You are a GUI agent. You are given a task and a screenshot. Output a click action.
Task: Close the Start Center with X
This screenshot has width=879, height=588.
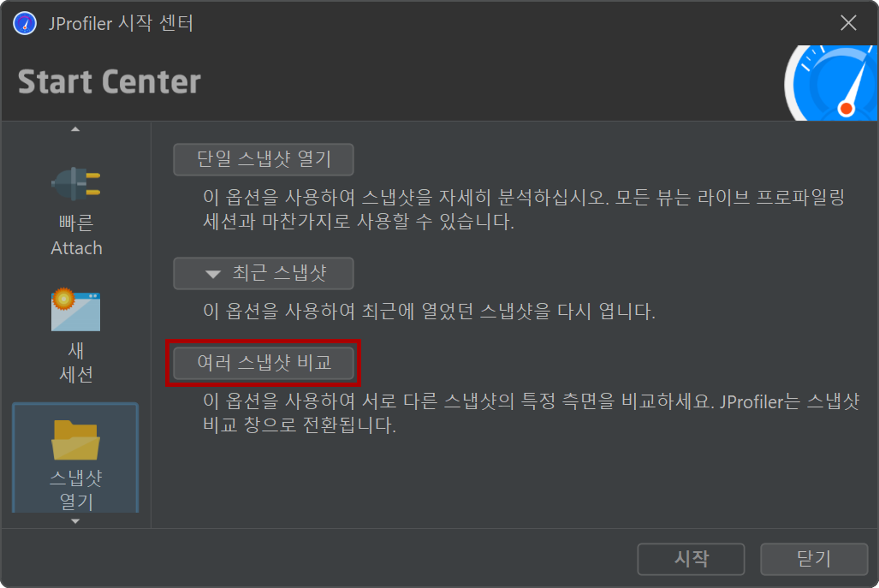coord(848,23)
